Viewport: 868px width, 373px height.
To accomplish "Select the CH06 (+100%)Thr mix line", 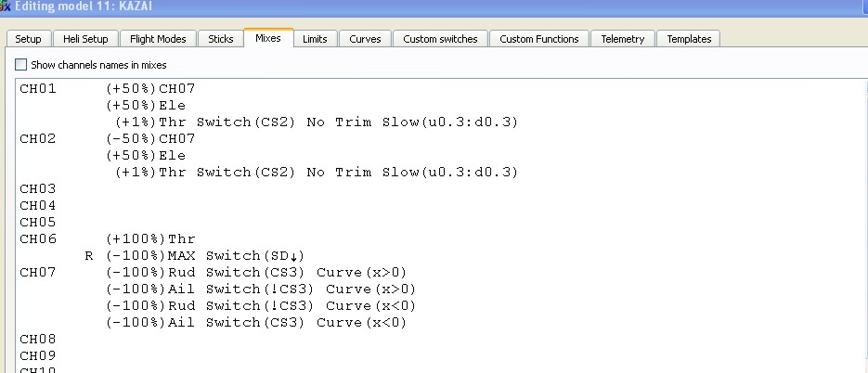I will [x=150, y=239].
